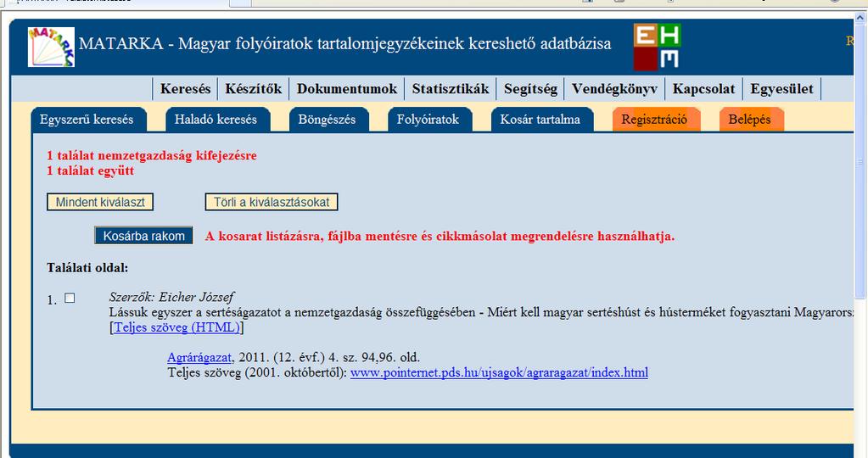
Task: Open the Dokumentumok menu item
Action: point(347,89)
